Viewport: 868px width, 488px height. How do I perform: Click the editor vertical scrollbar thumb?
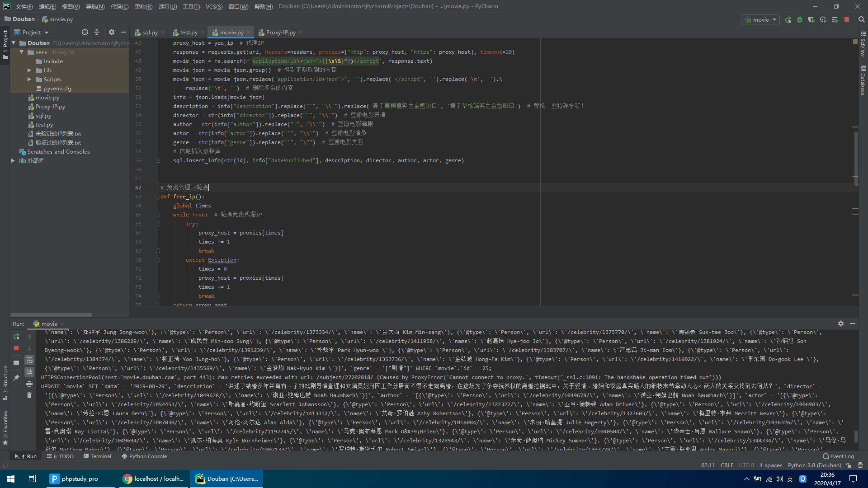click(x=856, y=158)
